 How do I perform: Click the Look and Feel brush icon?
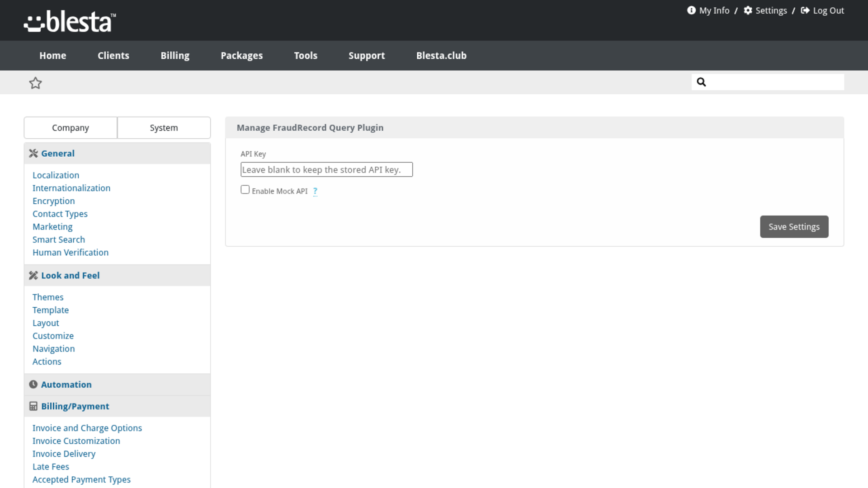point(33,276)
